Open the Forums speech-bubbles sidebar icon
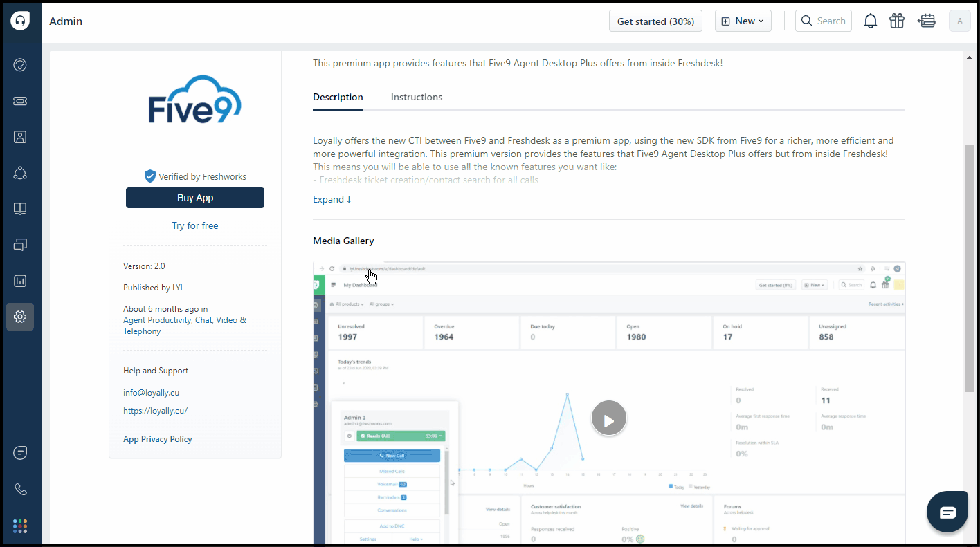 [x=20, y=245]
